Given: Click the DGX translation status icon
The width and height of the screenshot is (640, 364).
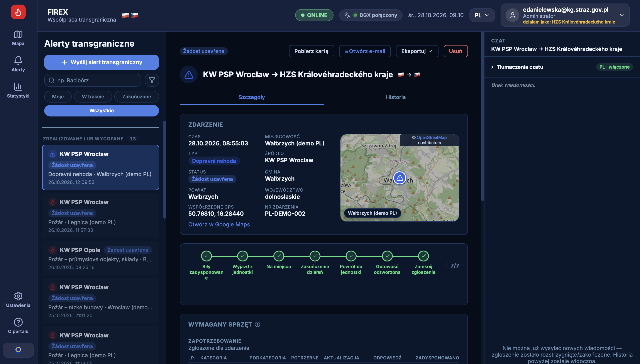Looking at the screenshot, I should (347, 15).
